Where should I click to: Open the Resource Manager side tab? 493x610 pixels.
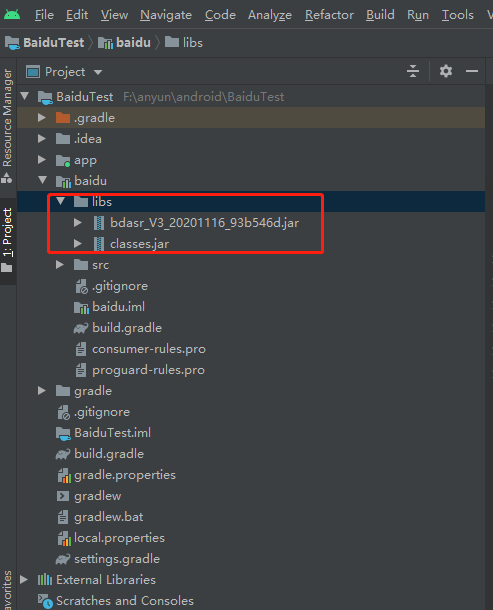pos(7,124)
